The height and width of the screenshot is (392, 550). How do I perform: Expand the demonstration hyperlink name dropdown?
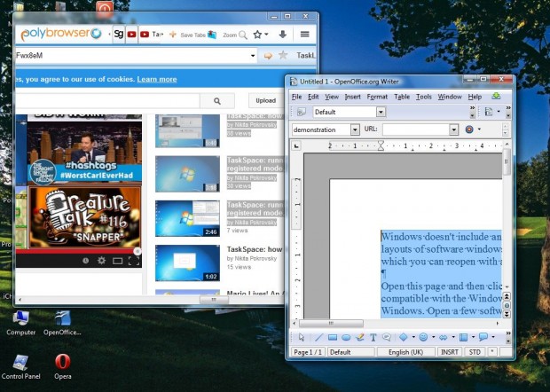tap(355, 129)
